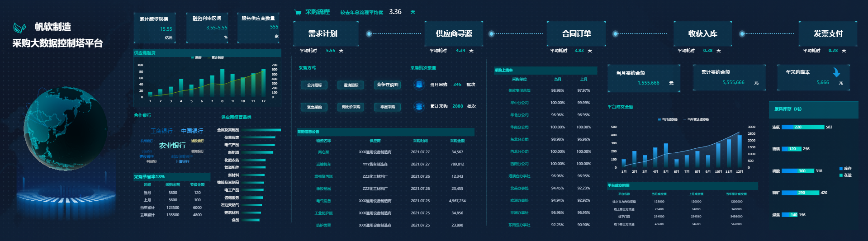Click the rotating globe graphic
The width and height of the screenshot is (868, 241).
[66, 128]
